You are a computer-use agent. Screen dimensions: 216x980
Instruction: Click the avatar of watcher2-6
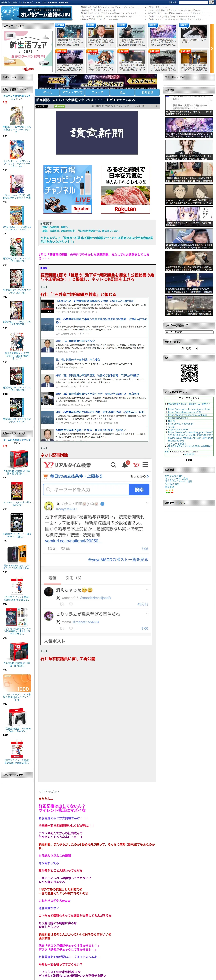[49, 592]
